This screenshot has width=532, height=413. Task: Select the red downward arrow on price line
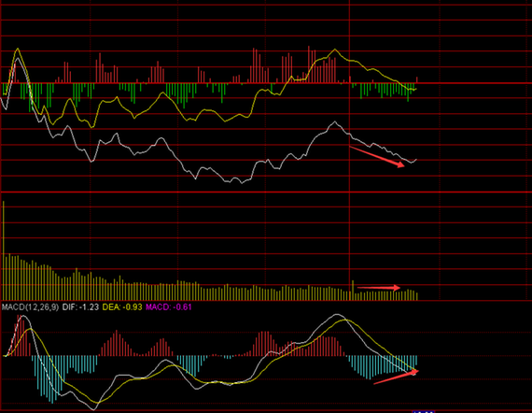pos(377,157)
